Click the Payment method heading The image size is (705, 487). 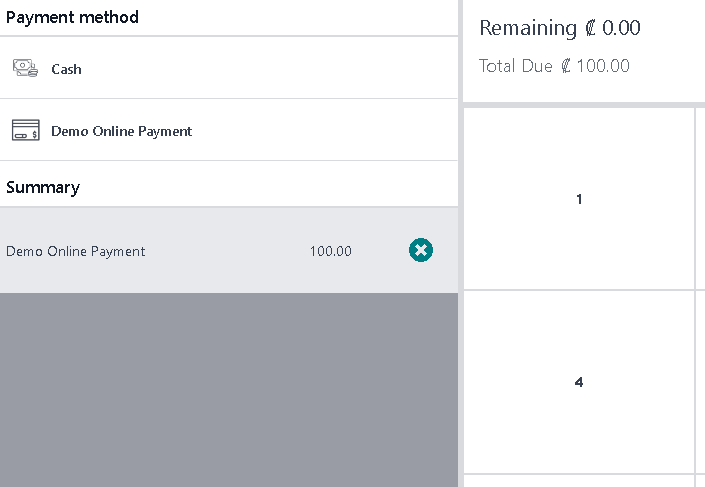click(x=72, y=18)
